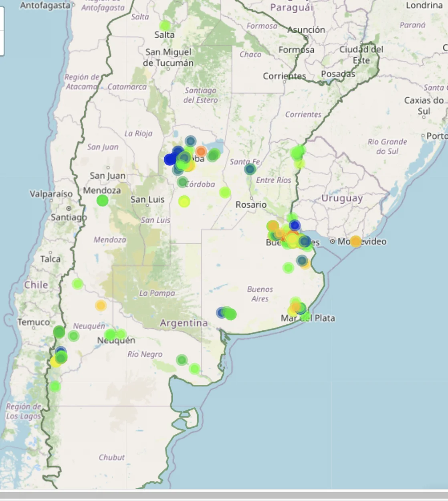Select darker green marker east of Río Negro label
The width and height of the screenshot is (448, 501).
[182, 360]
